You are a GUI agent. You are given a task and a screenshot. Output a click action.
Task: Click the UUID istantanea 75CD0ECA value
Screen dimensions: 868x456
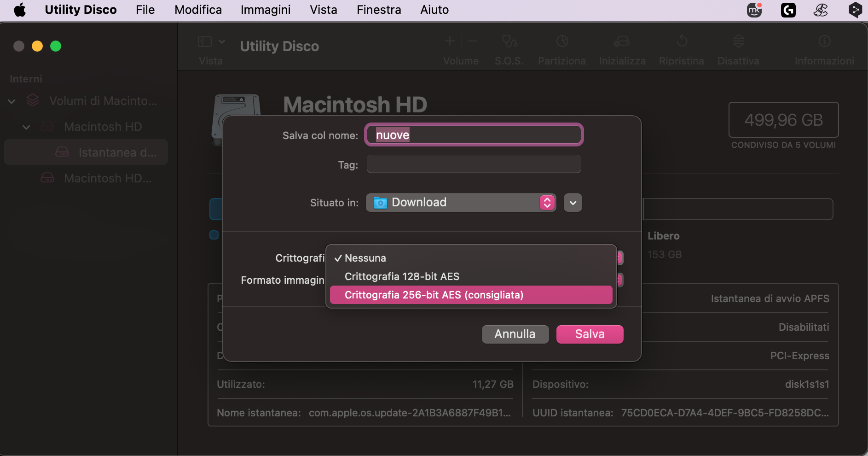[725, 413]
